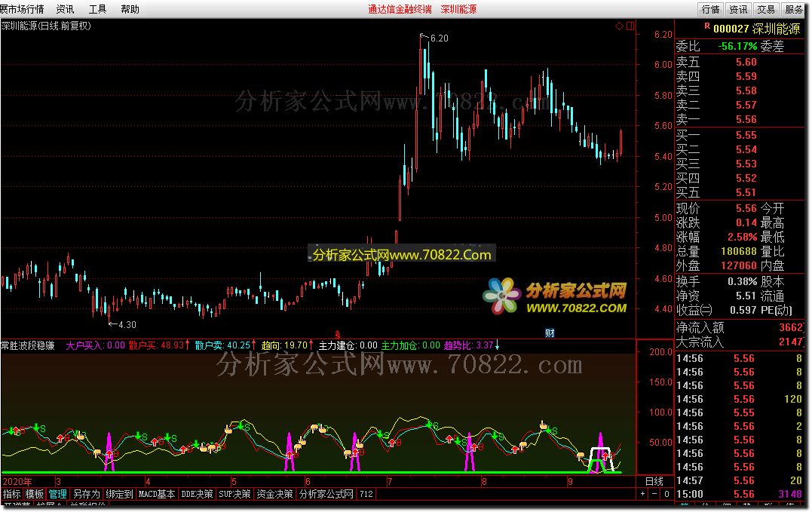Image resolution: width=812 pixels, height=512 pixels.
Task: Click the 收益(二) 0.597 value
Action: tap(743, 310)
